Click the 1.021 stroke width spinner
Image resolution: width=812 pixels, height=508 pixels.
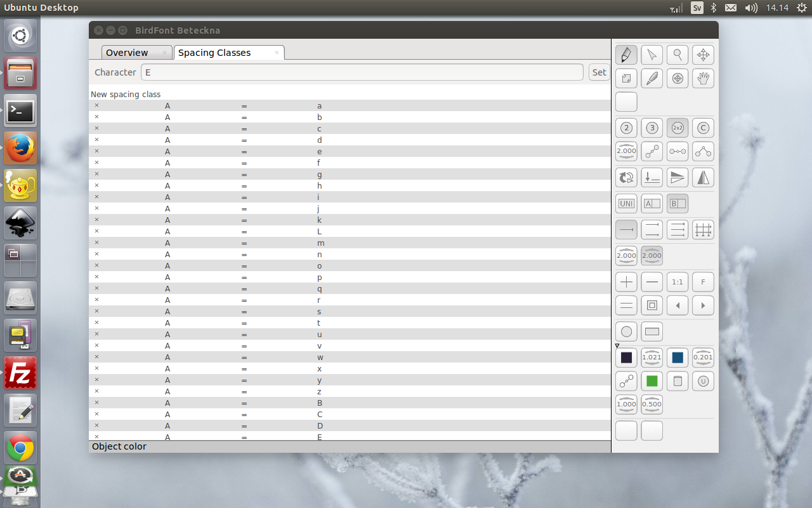click(x=652, y=358)
